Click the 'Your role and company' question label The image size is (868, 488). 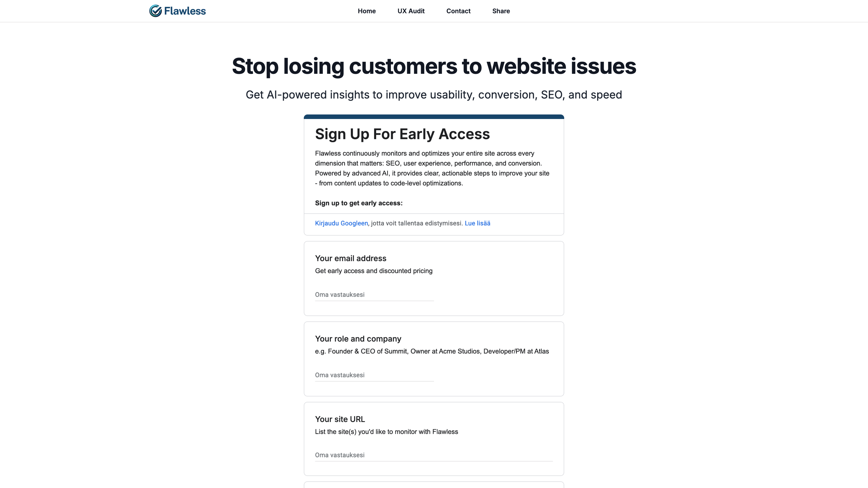358,339
